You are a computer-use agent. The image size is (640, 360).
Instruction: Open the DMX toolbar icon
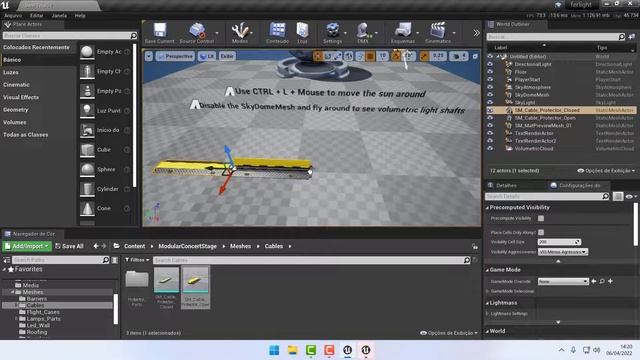tap(362, 31)
